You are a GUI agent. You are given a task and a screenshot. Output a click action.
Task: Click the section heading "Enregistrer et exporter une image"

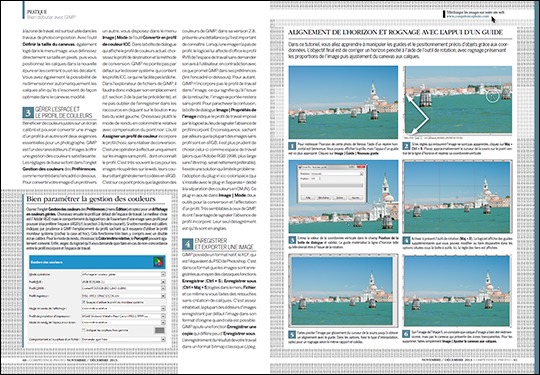[224, 244]
